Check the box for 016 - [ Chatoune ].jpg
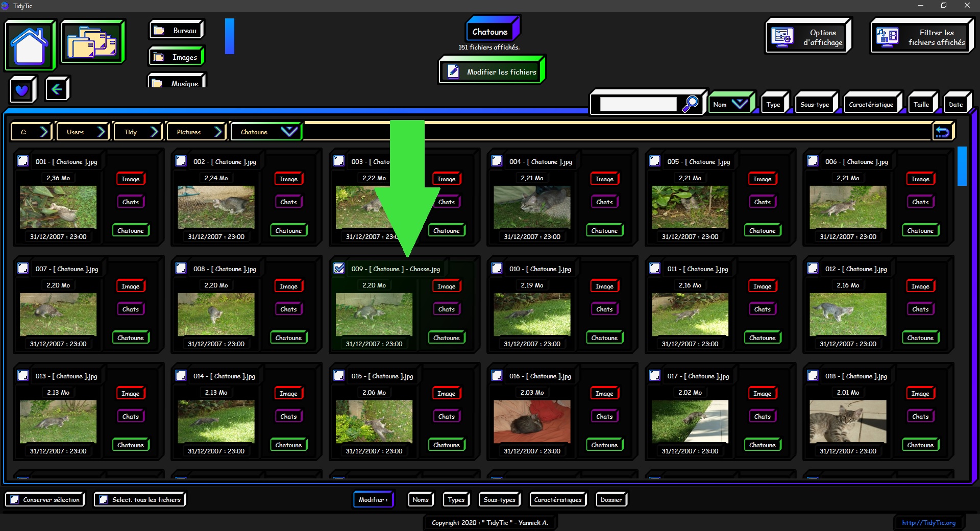Image resolution: width=980 pixels, height=531 pixels. 497,375
